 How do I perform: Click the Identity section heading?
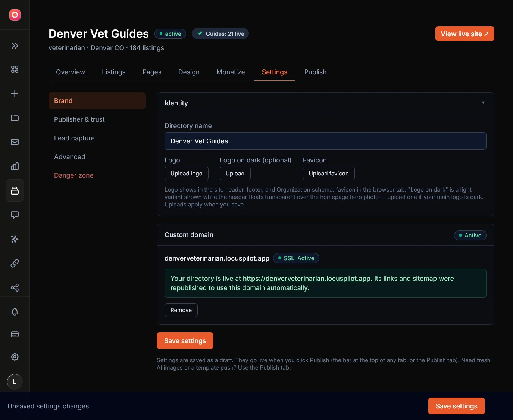[x=176, y=103]
